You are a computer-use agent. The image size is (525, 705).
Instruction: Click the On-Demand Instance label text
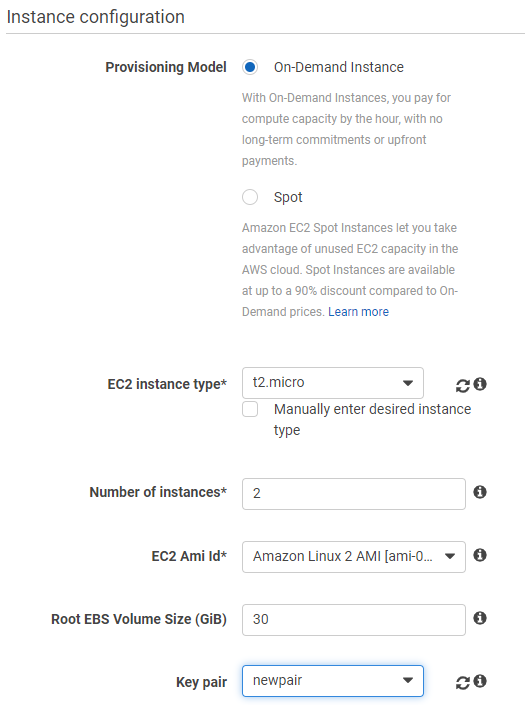coord(339,67)
